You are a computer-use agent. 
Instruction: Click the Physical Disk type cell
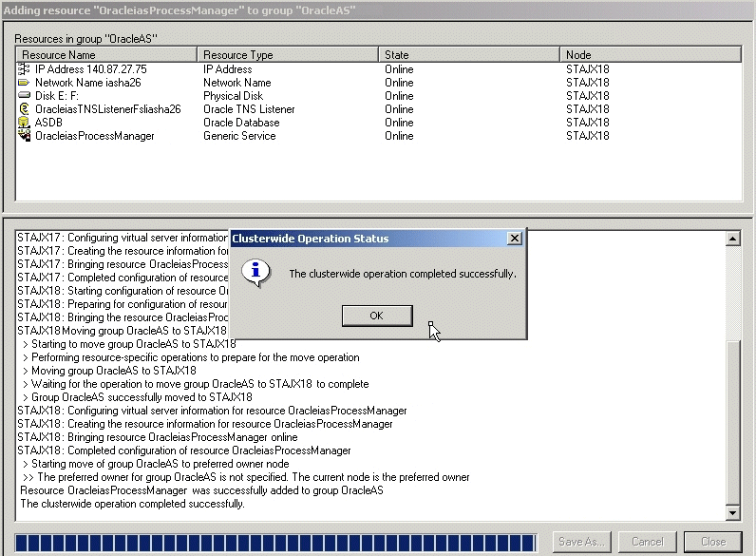[x=234, y=96]
